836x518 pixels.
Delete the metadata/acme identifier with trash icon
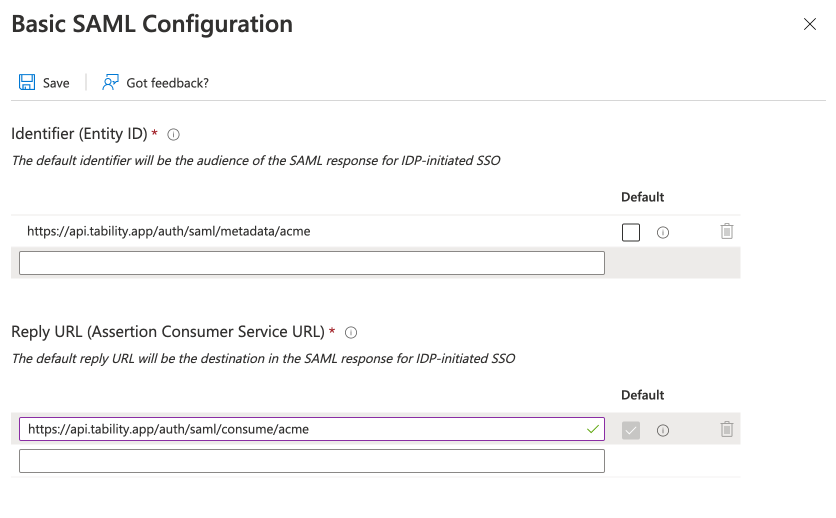727,232
